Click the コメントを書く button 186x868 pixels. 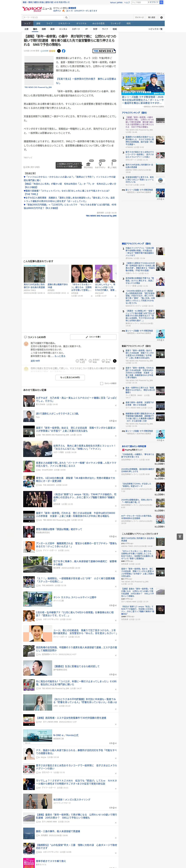93,337
